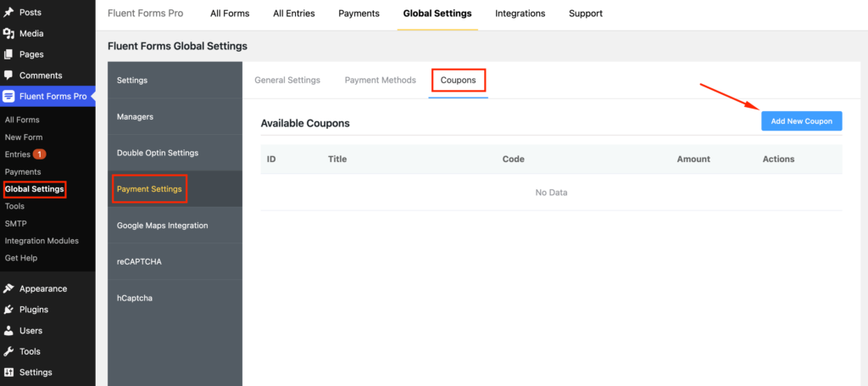Click Add New Coupon button
This screenshot has height=386, width=868.
pos(802,120)
